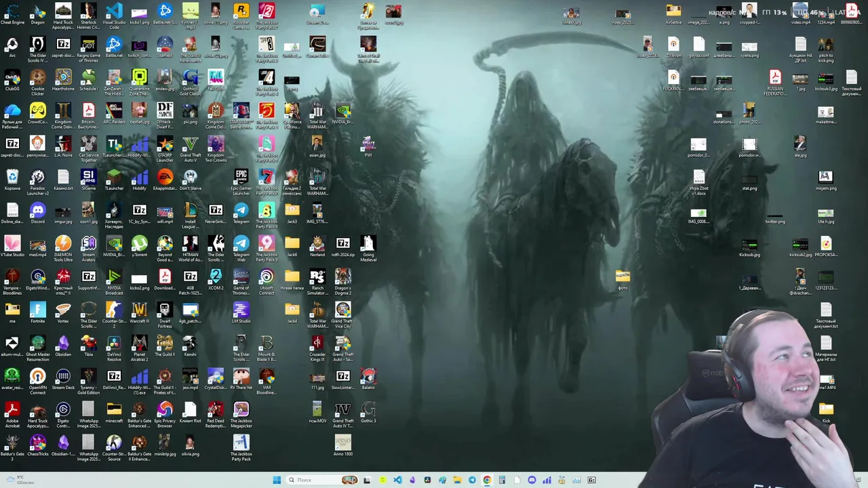Image resolution: width=868 pixels, height=488 pixels.
Task: Open the Epic Games Launcher shortcut
Action: coord(241,182)
